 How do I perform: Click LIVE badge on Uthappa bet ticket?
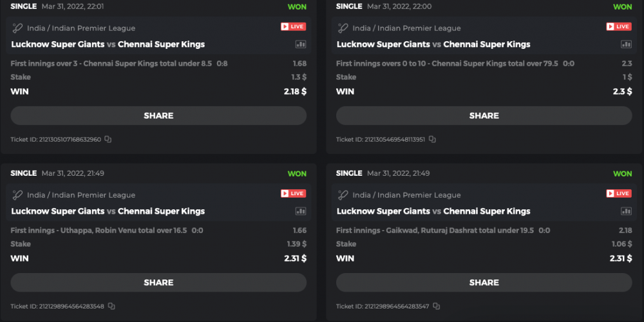click(x=293, y=193)
